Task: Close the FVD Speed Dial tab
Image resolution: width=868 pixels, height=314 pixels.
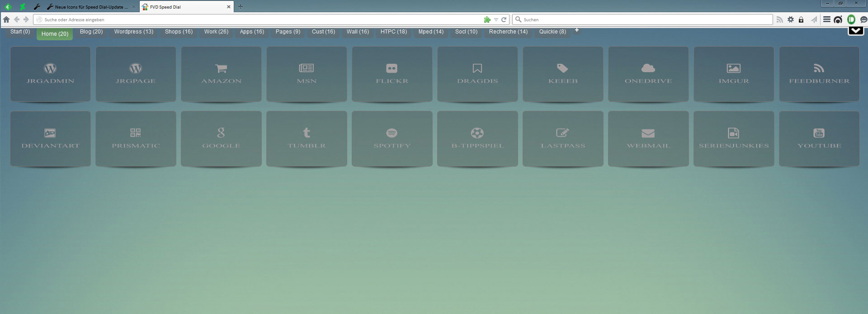Action: point(229,7)
